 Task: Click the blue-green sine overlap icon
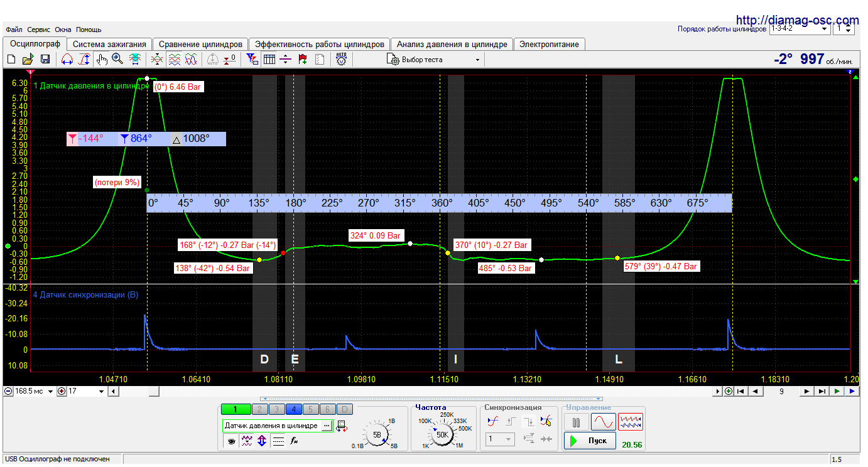tap(191, 59)
